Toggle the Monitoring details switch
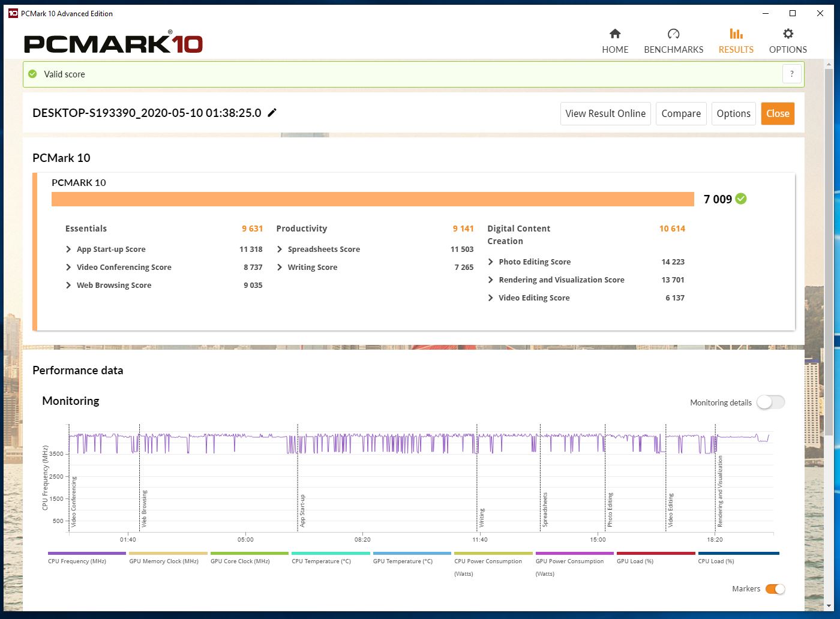The image size is (840, 619). click(x=770, y=402)
